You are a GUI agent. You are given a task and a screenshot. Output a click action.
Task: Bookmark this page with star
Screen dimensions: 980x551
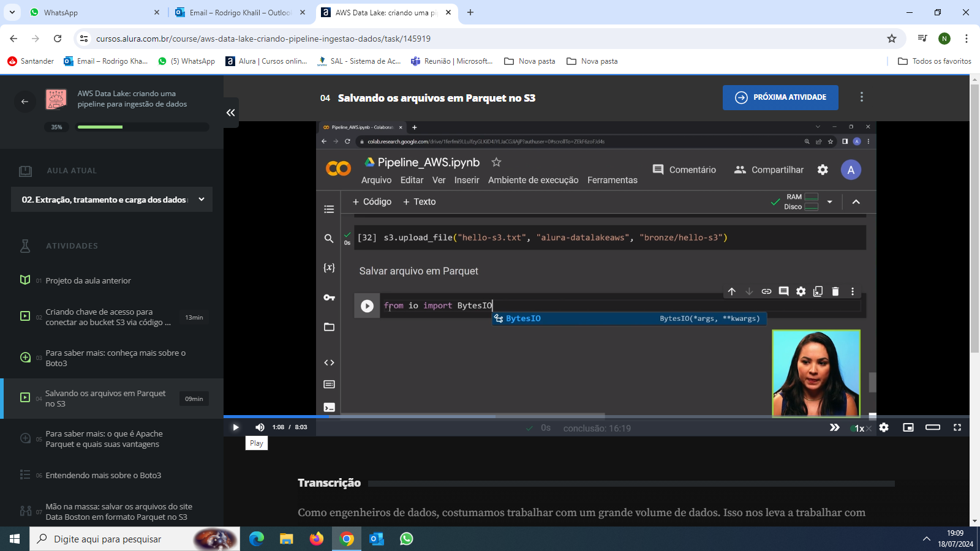click(x=892, y=39)
